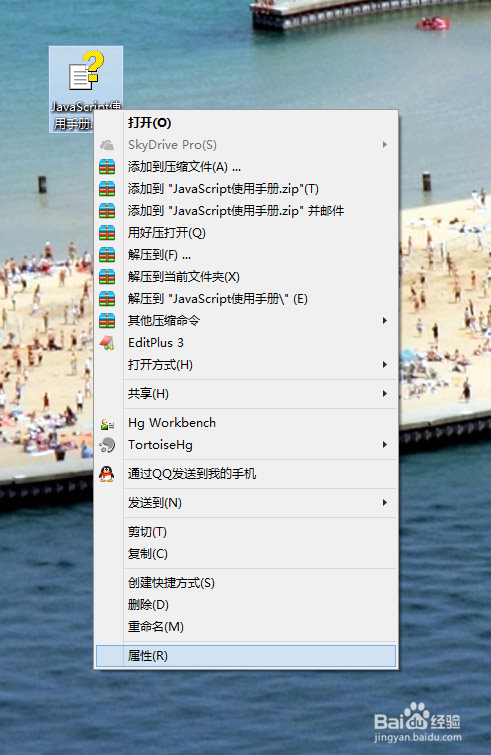Choose 重命名(M) to rename file
Screen dimensions: 491x755
pos(246,627)
